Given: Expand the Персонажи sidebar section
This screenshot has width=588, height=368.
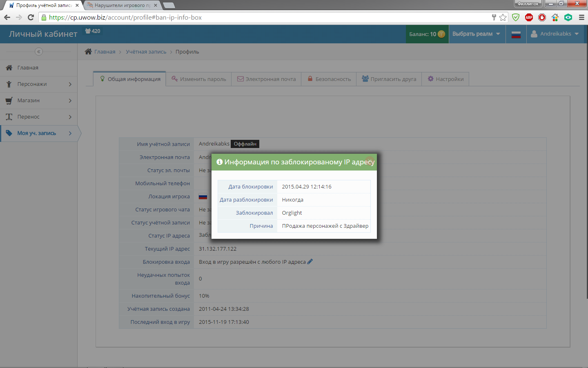Looking at the screenshot, I should tap(39, 84).
